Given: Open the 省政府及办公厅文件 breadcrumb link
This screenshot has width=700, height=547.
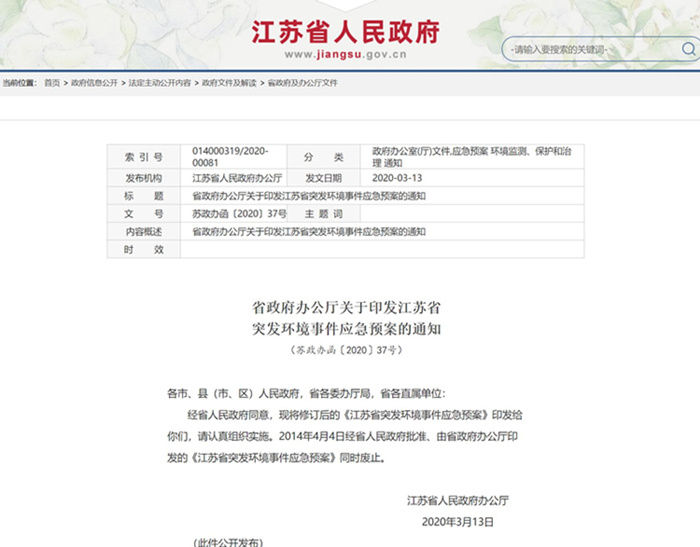Looking at the screenshot, I should (x=302, y=83).
